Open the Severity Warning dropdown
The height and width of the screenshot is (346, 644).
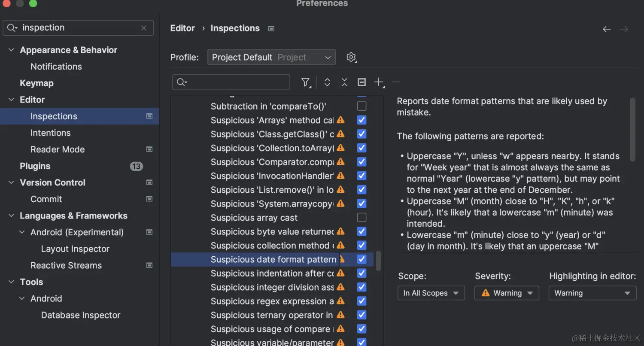coord(507,293)
